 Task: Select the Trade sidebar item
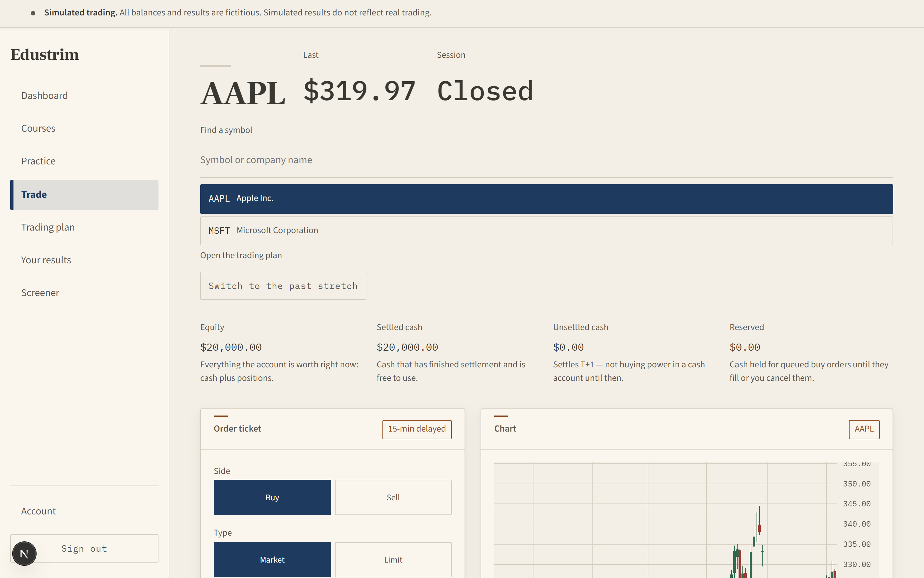click(84, 195)
